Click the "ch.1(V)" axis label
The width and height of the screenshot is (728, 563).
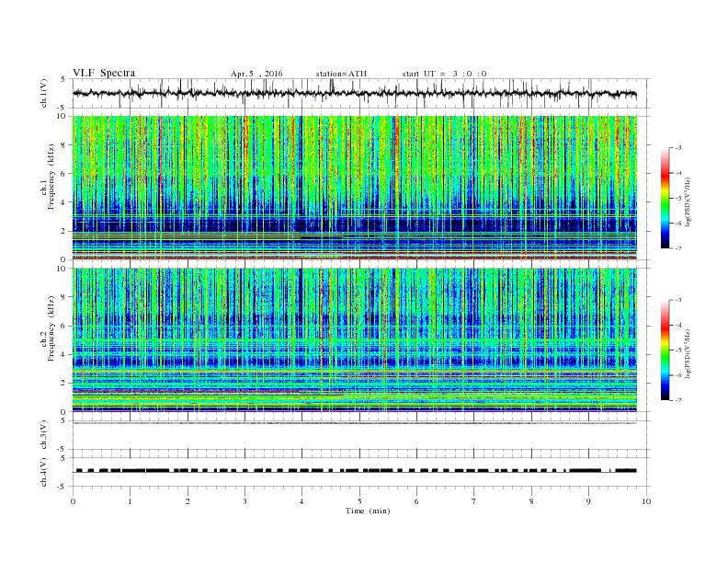44,93
